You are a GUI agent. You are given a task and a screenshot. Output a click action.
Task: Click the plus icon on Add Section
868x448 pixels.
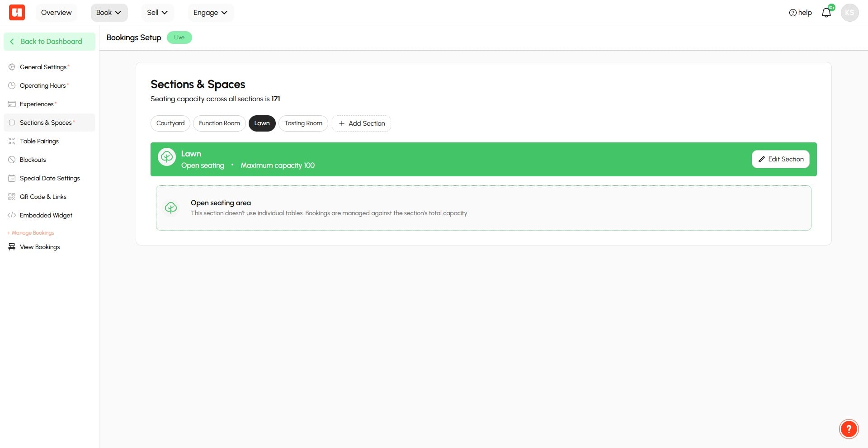tap(342, 123)
